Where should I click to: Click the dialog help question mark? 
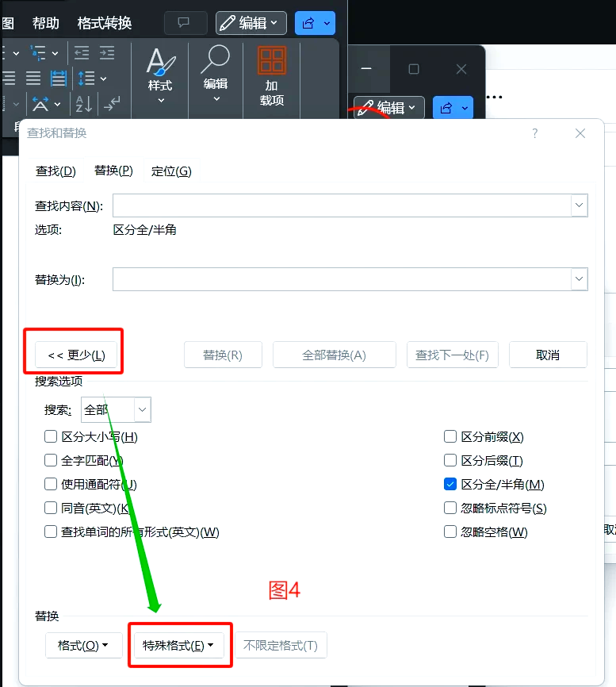click(535, 133)
